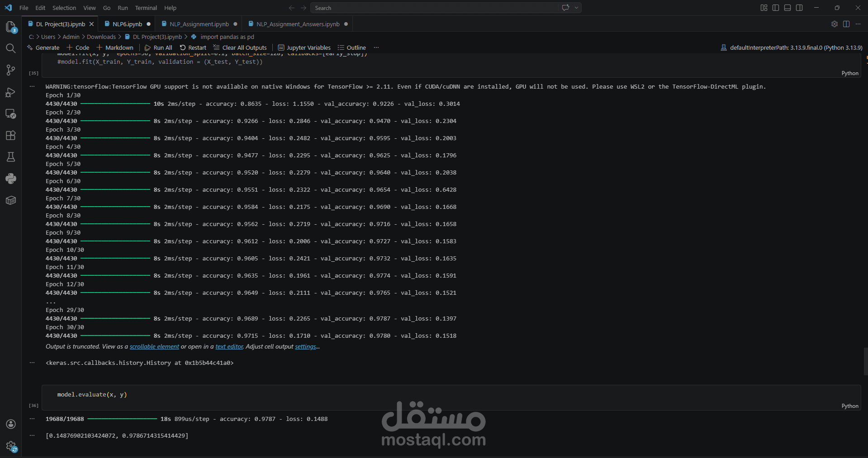This screenshot has height=458, width=868.
Task: Open cell output settings link
Action: pos(305,347)
